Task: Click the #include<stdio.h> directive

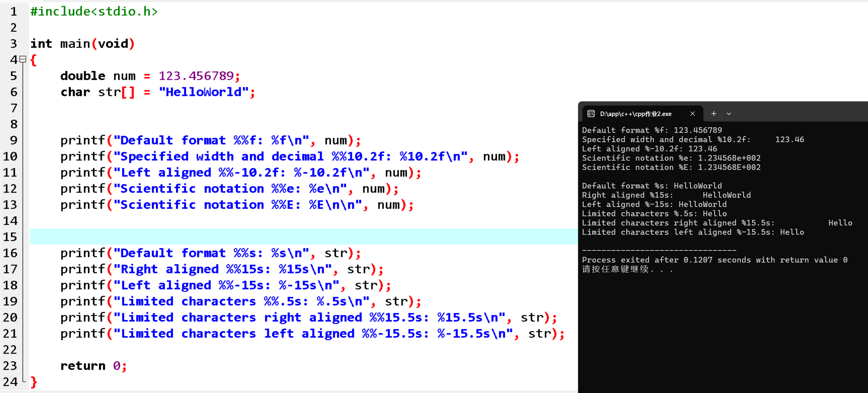Action: coord(93,11)
